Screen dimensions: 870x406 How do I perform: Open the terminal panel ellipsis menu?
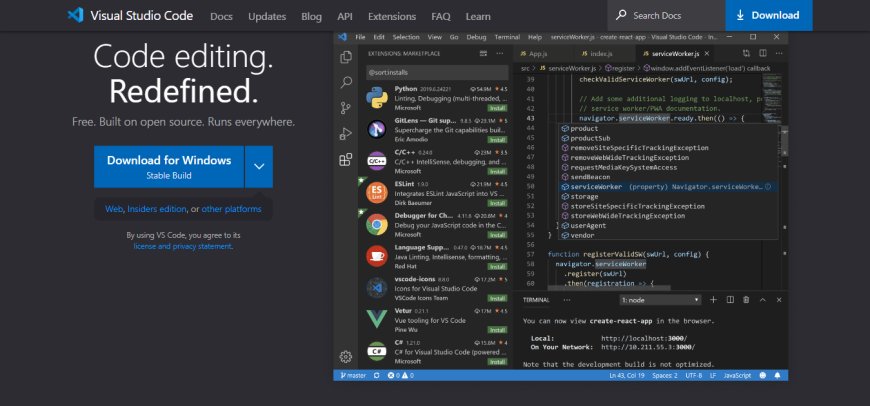[x=566, y=300]
